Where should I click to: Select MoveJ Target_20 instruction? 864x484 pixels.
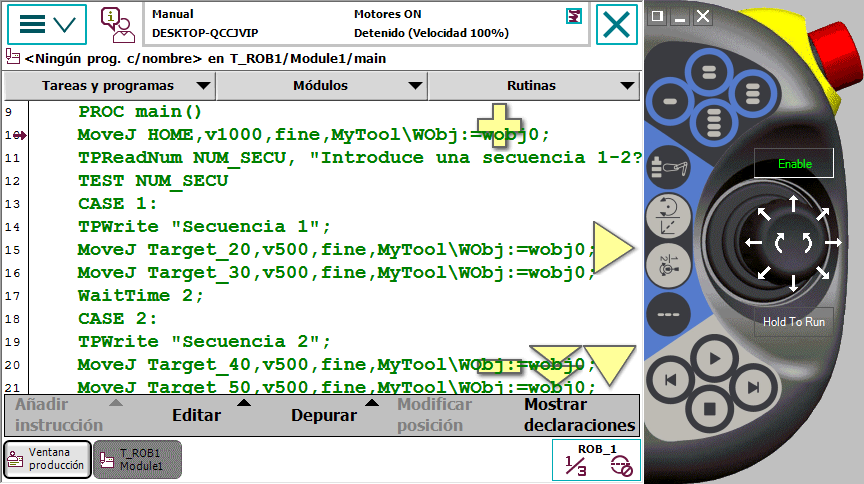[x=336, y=250]
